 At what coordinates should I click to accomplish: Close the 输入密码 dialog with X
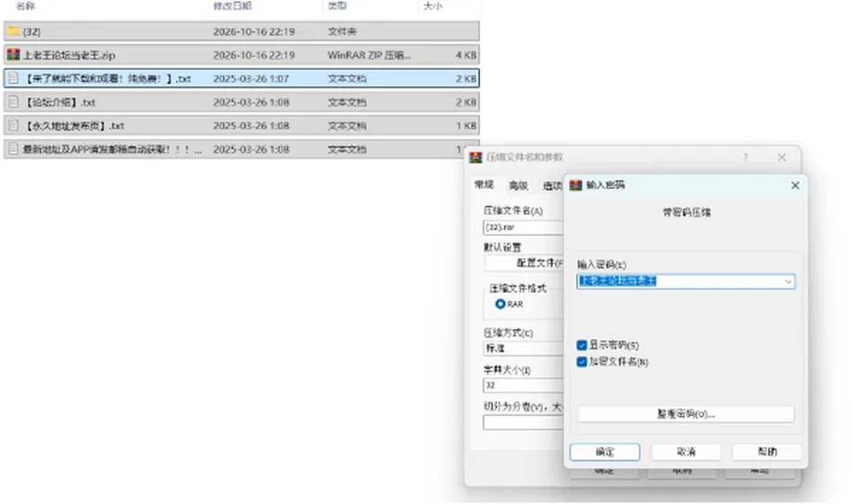click(x=795, y=185)
